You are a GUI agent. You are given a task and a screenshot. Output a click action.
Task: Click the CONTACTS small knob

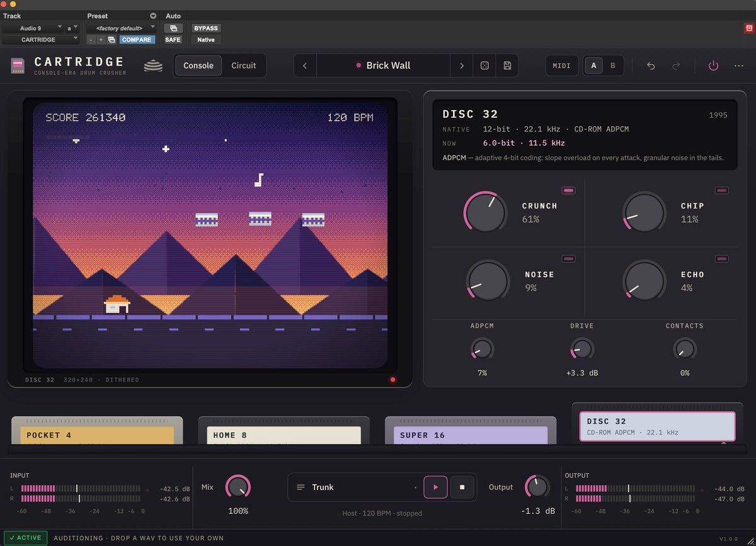[x=684, y=349]
